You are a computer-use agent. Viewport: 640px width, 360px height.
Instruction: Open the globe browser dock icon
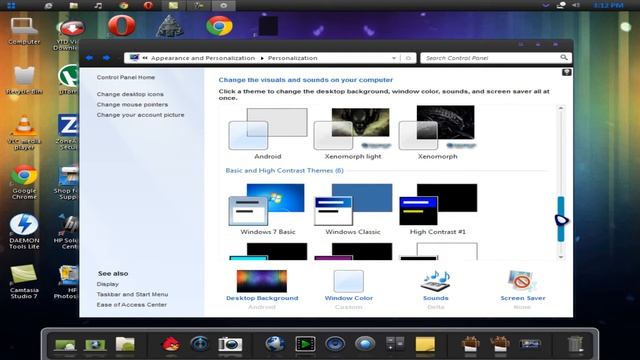(275, 344)
